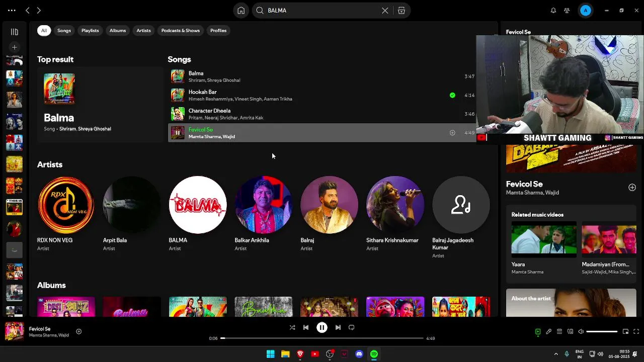Open the Miniplayer icon
Image resolution: width=644 pixels, height=362 pixels.
coord(625,331)
